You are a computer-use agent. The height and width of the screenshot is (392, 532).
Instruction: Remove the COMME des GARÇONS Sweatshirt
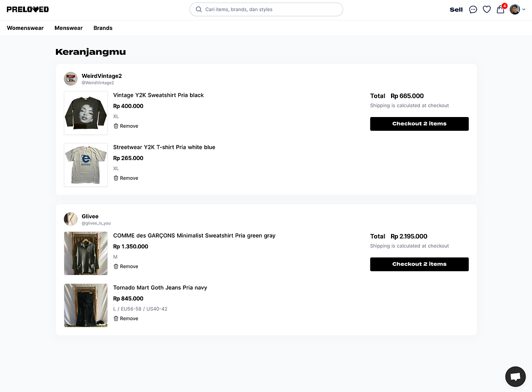click(126, 266)
